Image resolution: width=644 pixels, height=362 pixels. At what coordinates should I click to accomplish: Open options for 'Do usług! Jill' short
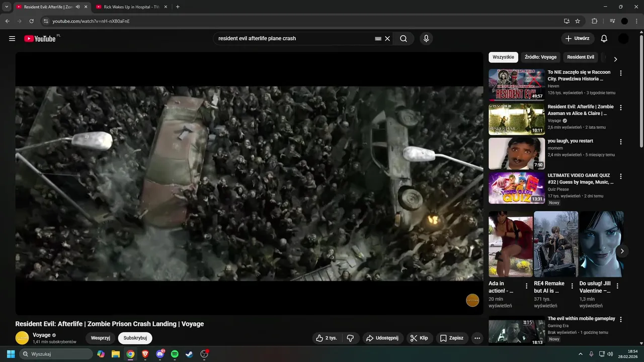617,286
